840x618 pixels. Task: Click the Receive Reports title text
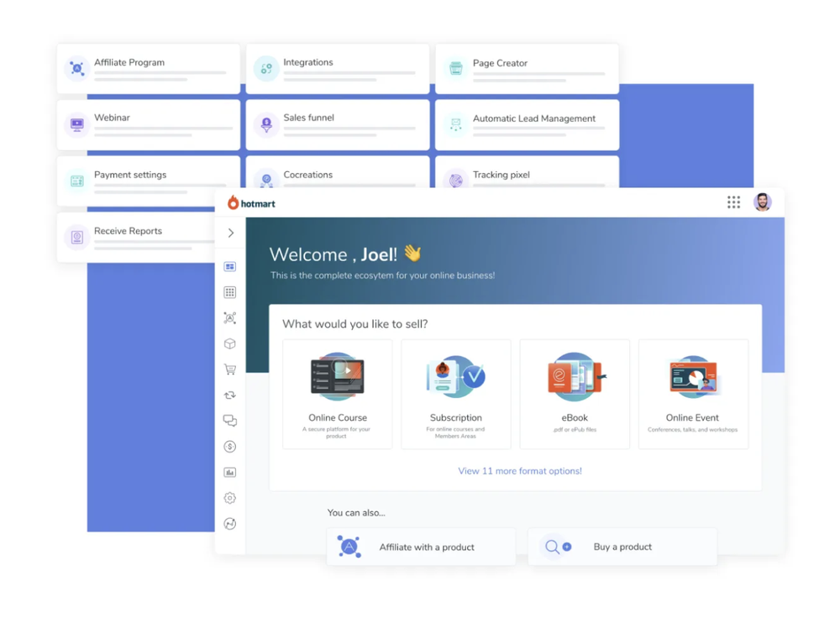(x=128, y=232)
